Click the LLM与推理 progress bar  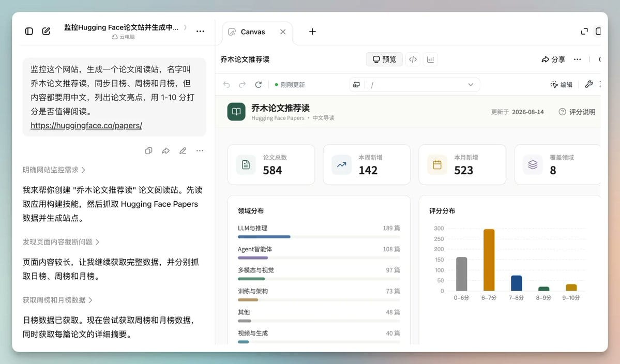(x=319, y=237)
